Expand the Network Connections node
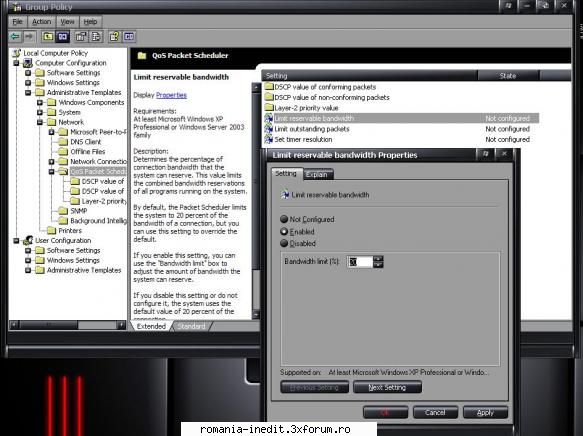The width and height of the screenshot is (583, 436). coord(52,162)
